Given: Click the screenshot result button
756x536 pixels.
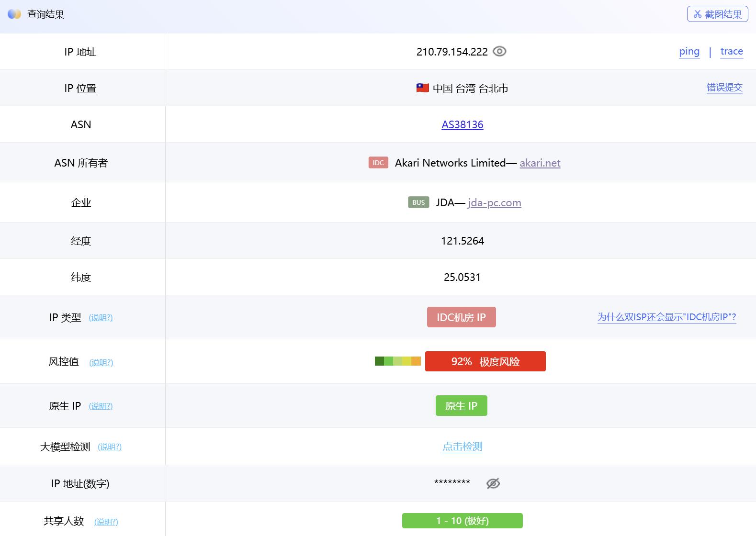Looking at the screenshot, I should pyautogui.click(x=717, y=14).
